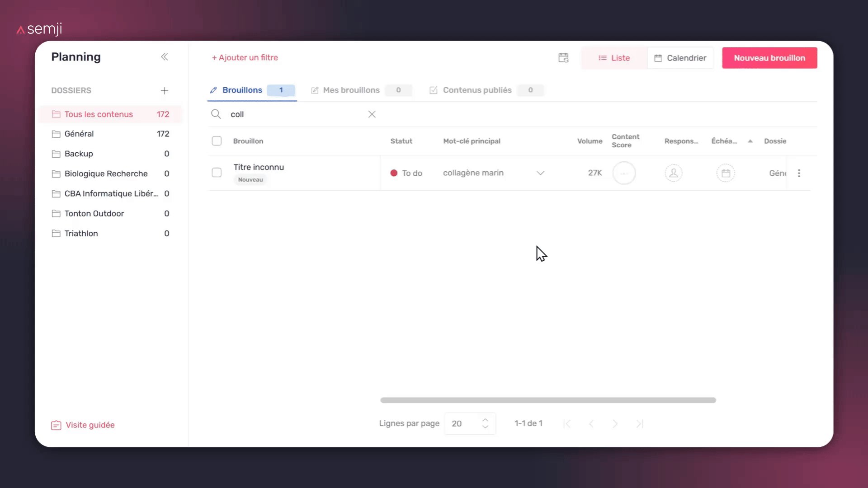Check the Titre inconnu row checkbox
Viewport: 868px width, 488px height.
[x=217, y=173]
